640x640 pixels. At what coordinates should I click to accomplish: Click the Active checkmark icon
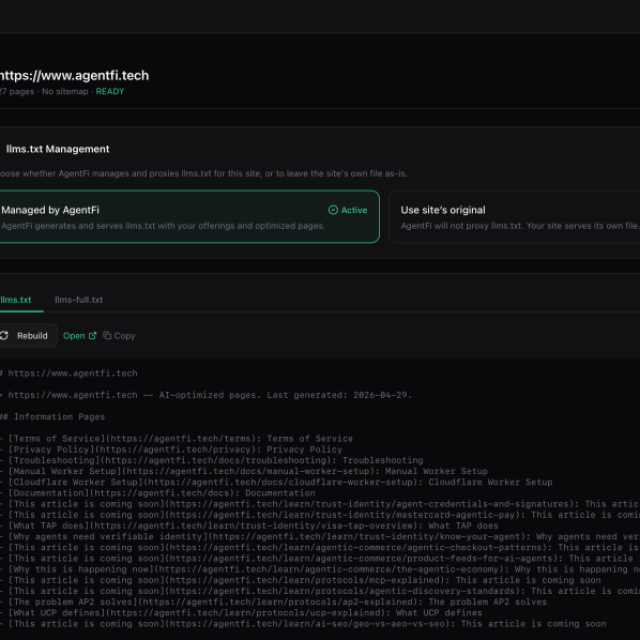pos(333,210)
